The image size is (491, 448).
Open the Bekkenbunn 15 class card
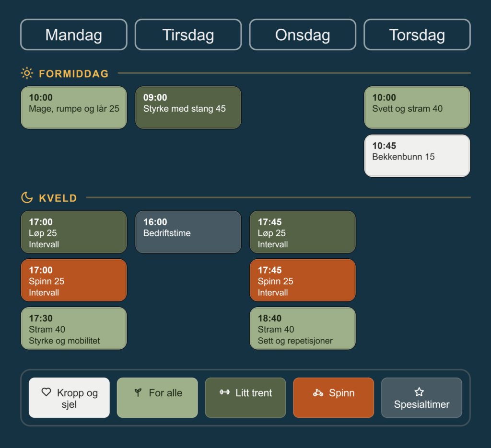coord(417,156)
